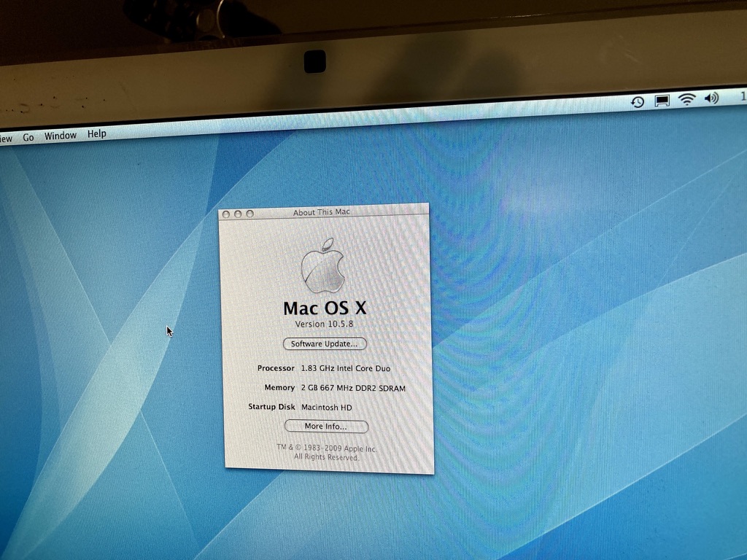The image size is (747, 560).
Task: Click the Apple logo in About window
Action: point(322,265)
